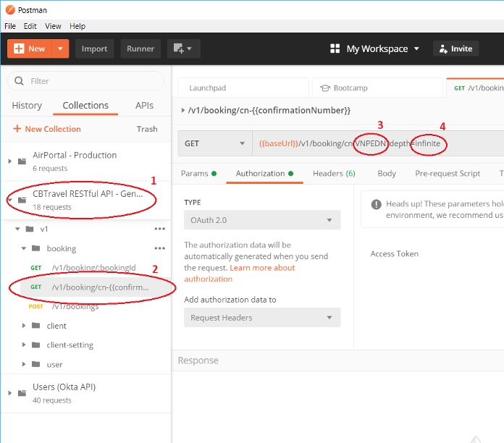Switch to the Body tab
This screenshot has height=443, width=504.
coord(387,174)
